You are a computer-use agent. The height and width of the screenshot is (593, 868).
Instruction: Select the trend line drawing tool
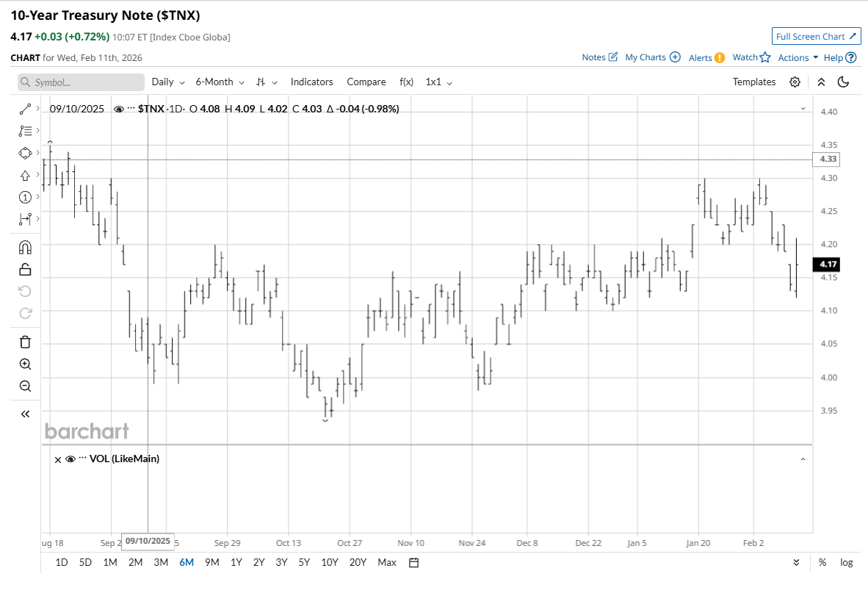click(x=25, y=109)
